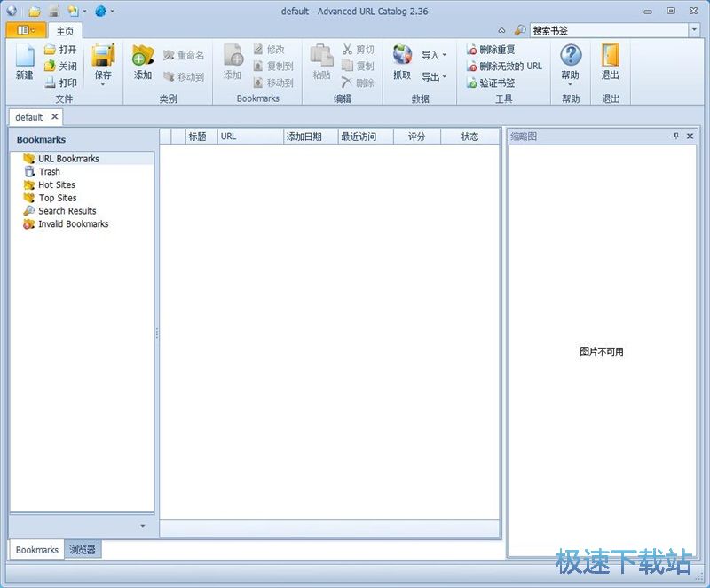
Task: Click 删除重复 remove duplicates tool
Action: [x=491, y=50]
